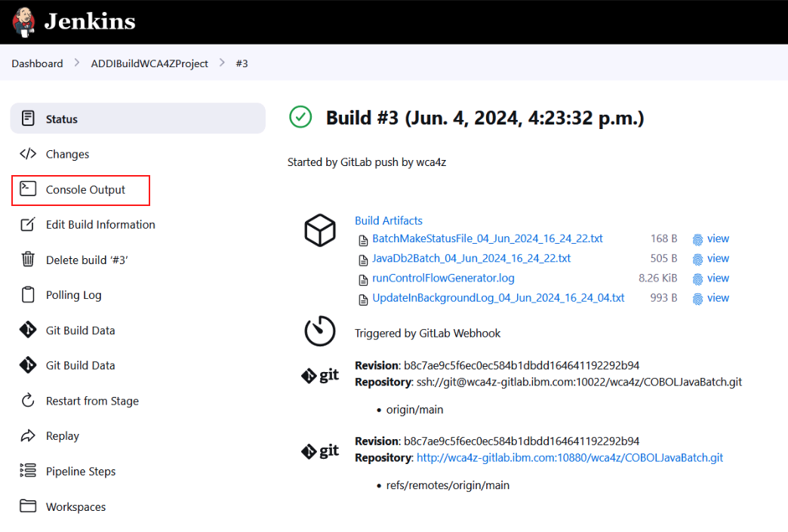Open the second Git Build Data entry
788x532 pixels.
(x=81, y=366)
